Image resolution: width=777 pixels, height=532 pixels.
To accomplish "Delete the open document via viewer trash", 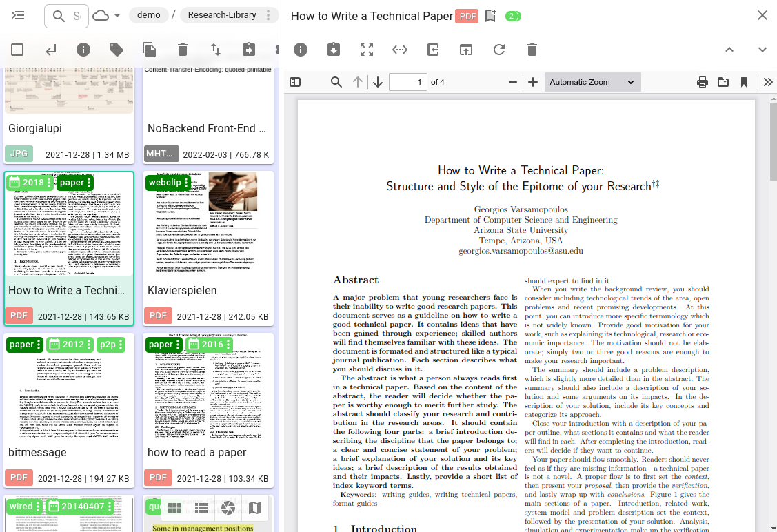I will [x=532, y=50].
